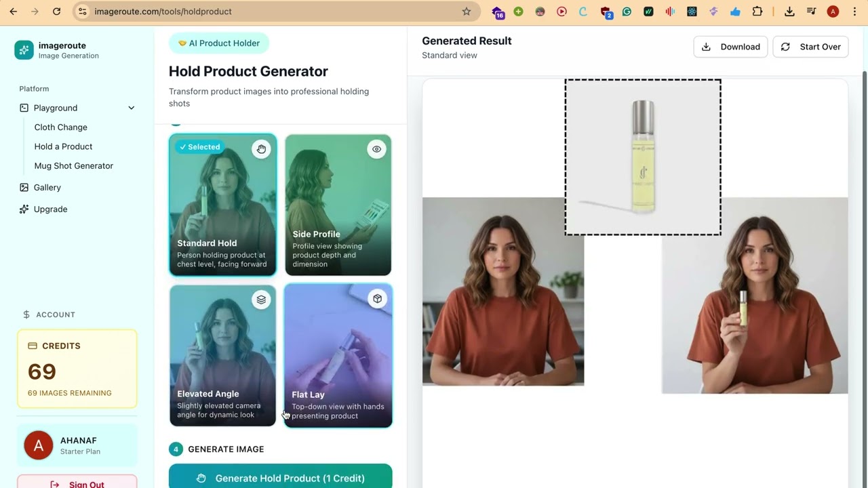Select the Standard Hold pose card
This screenshot has height=488, width=868.
(222, 205)
